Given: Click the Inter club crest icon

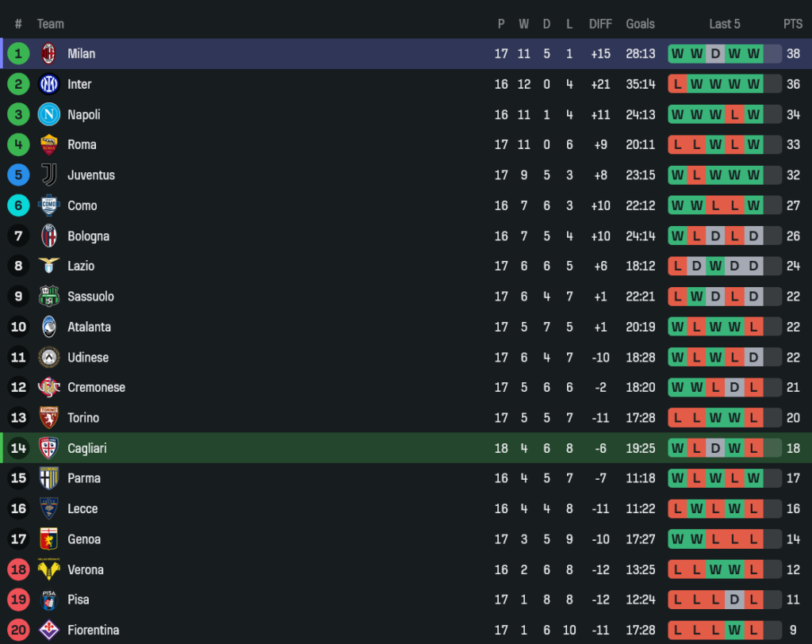Looking at the screenshot, I should point(49,84).
